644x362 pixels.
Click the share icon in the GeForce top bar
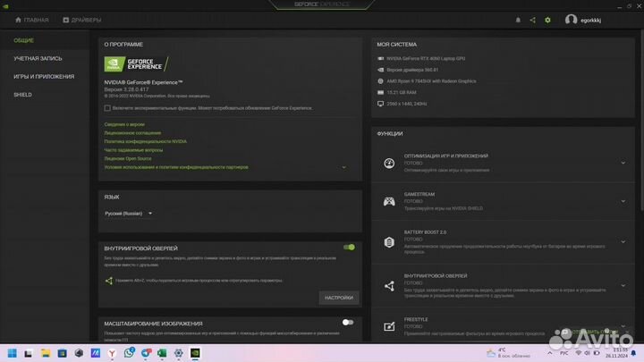pos(533,20)
